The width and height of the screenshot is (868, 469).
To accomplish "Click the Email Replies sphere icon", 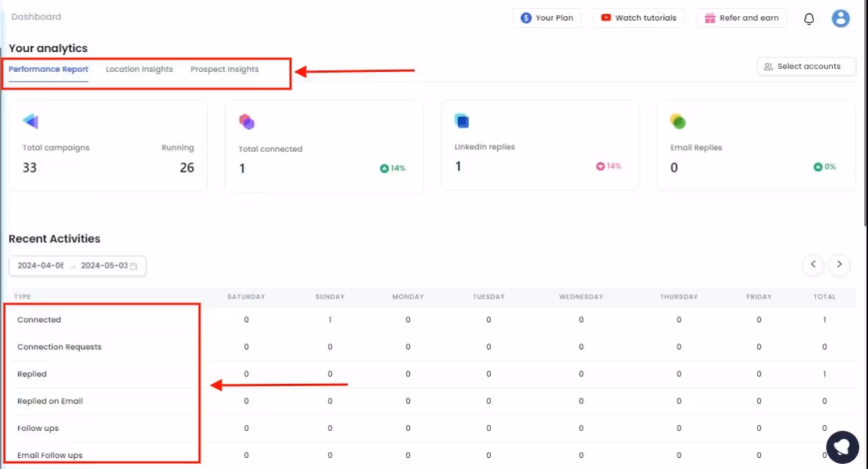I will [676, 120].
